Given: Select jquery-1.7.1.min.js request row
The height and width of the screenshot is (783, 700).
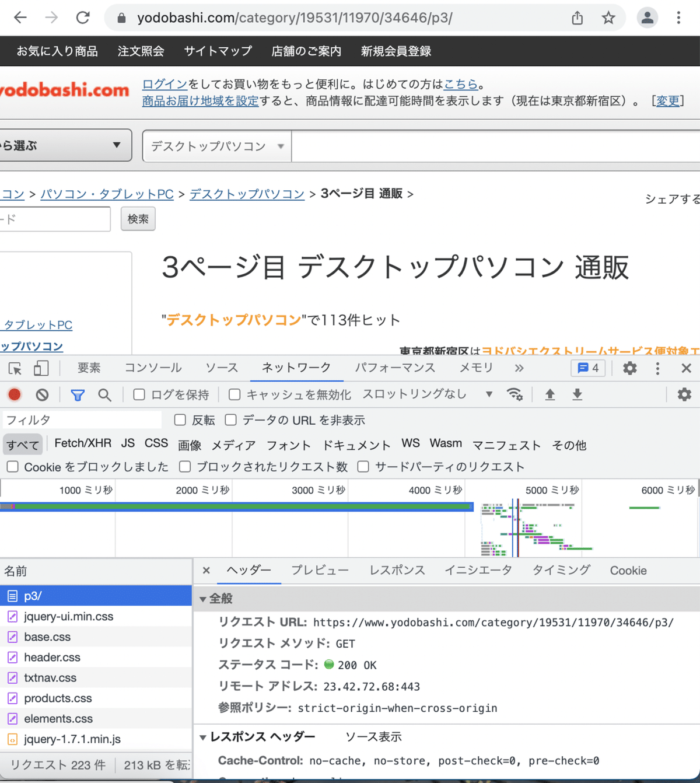Looking at the screenshot, I should [x=96, y=739].
